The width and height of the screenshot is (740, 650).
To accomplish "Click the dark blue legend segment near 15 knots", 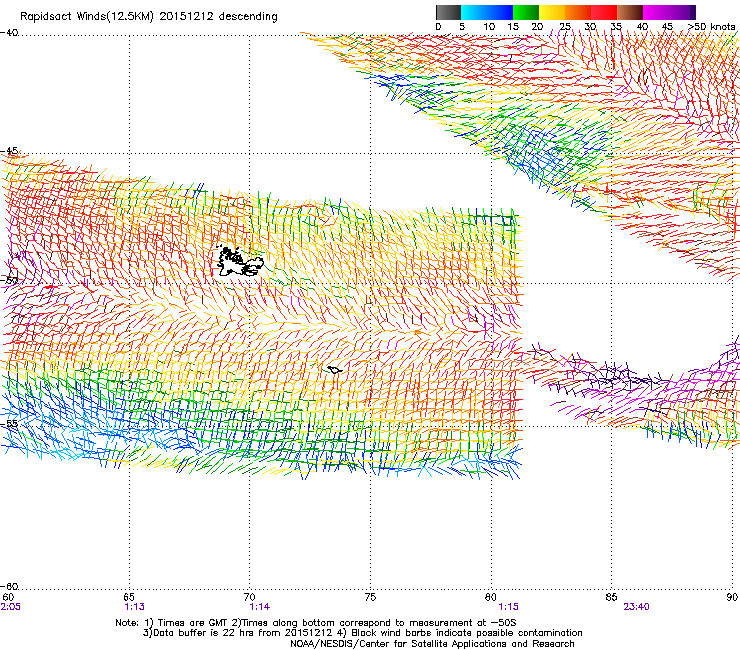I will (x=500, y=12).
